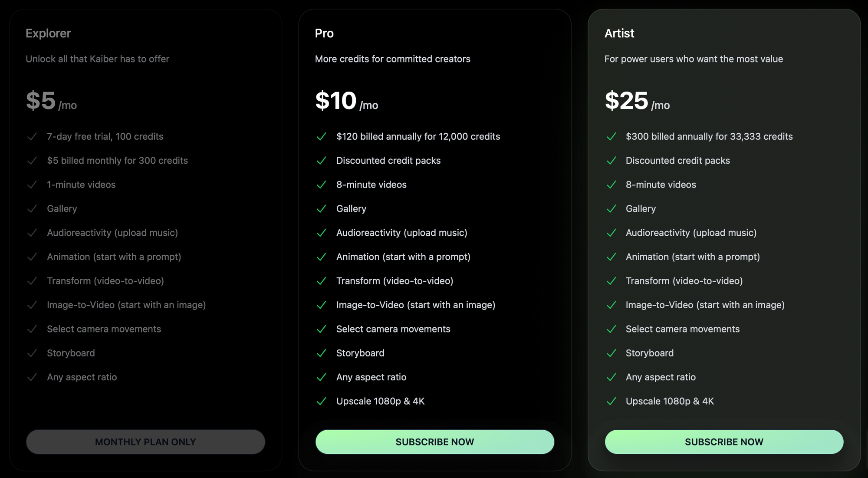Click checkmark beside Explorer's Gallery feature

point(32,209)
